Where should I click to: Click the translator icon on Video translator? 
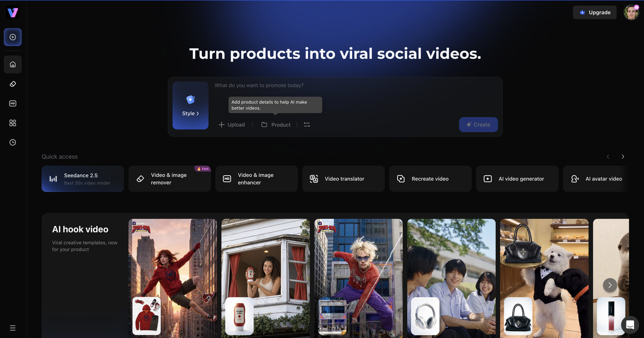tap(314, 179)
